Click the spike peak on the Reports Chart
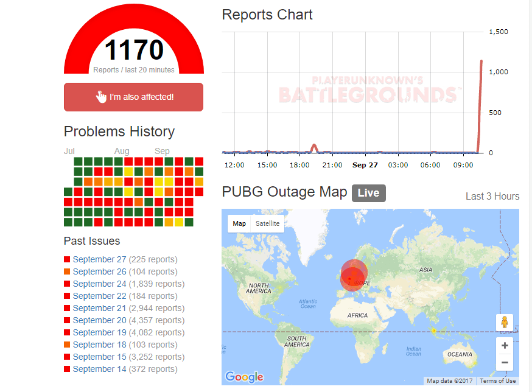Screen dimensions: 532x392 482,61
